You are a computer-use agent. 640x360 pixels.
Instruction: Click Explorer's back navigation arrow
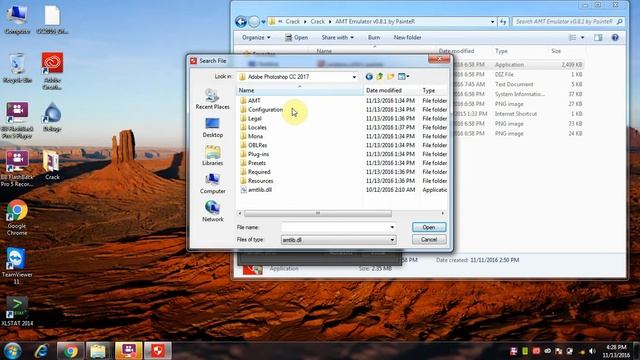pos(241,22)
